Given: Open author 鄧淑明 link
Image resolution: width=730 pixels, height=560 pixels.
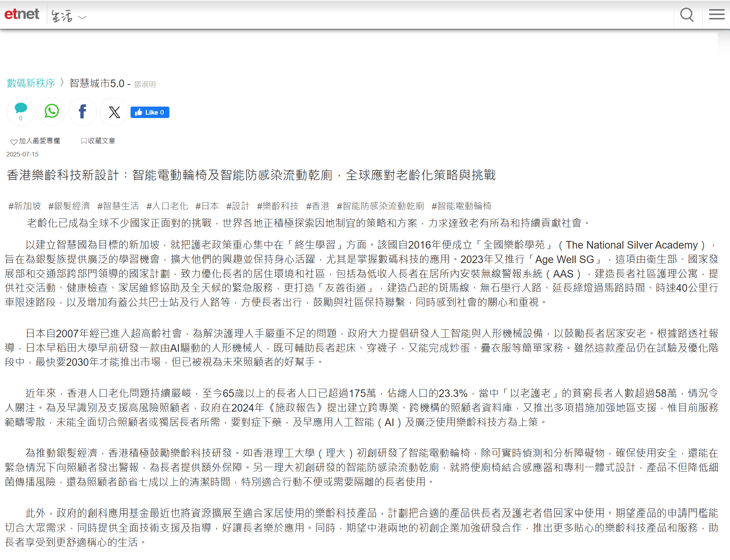Looking at the screenshot, I should click(x=145, y=84).
